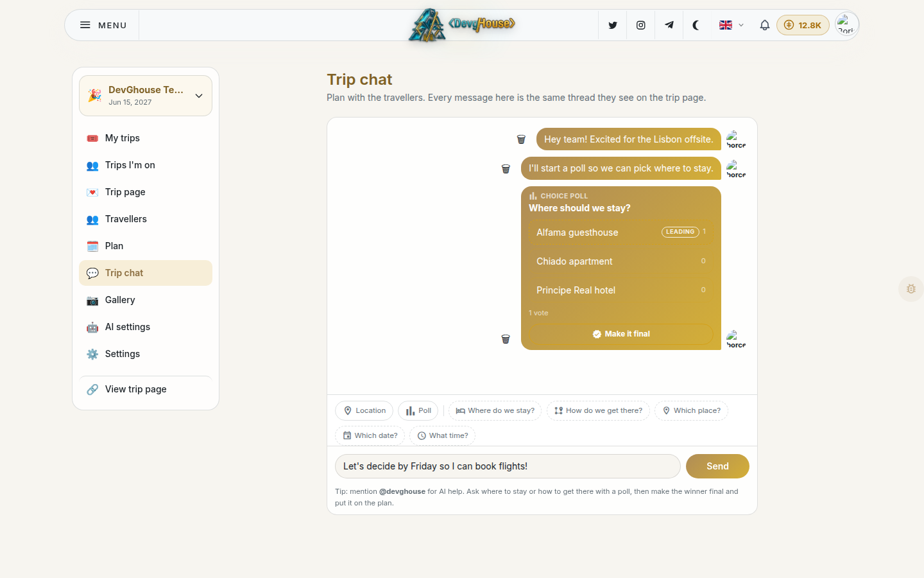Viewport: 924px width, 578px height.
Task: Vote for Principe Real hotel
Action: (x=621, y=290)
